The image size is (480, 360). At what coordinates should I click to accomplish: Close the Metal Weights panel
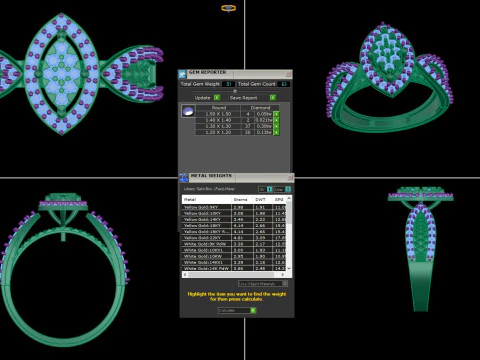(290, 177)
